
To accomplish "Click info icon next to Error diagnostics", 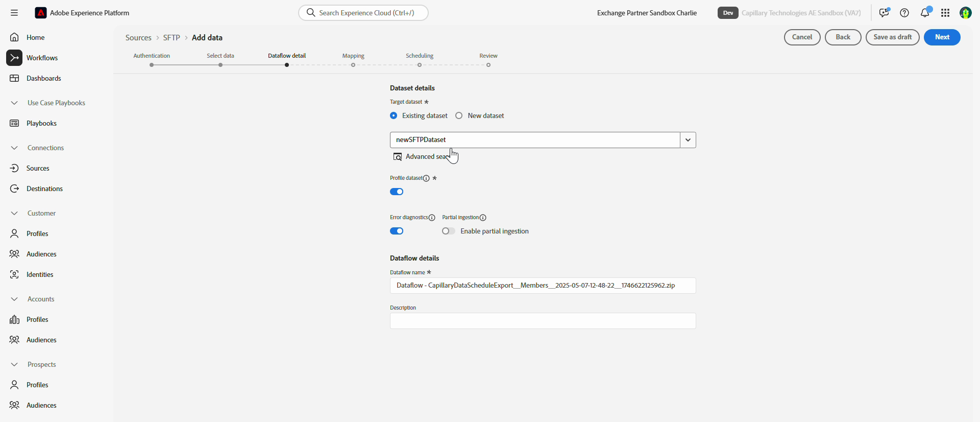I will coord(432,218).
